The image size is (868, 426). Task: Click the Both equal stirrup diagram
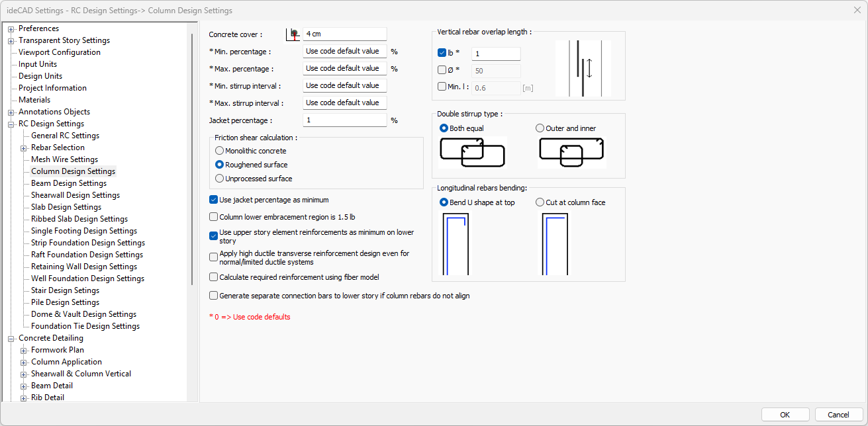[472, 152]
